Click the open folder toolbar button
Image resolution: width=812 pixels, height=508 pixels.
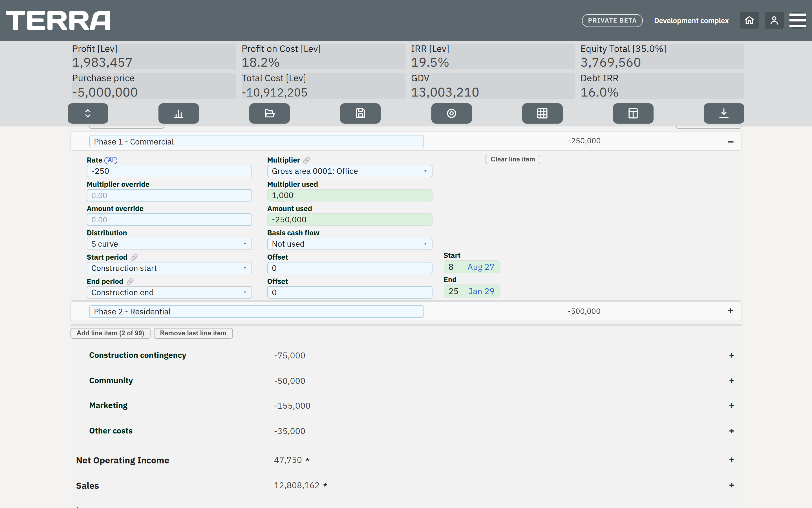(270, 113)
